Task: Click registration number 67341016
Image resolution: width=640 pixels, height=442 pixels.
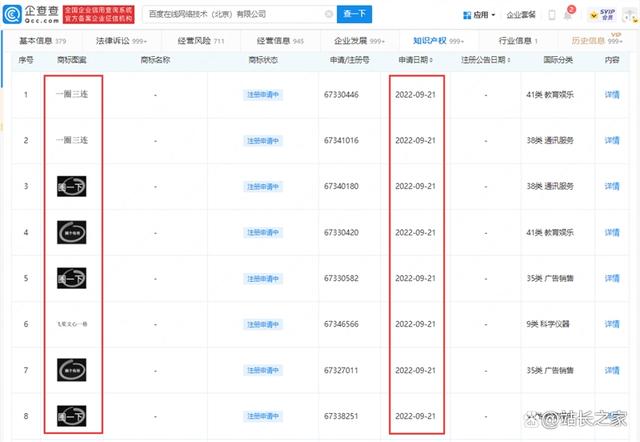Action: tap(341, 140)
